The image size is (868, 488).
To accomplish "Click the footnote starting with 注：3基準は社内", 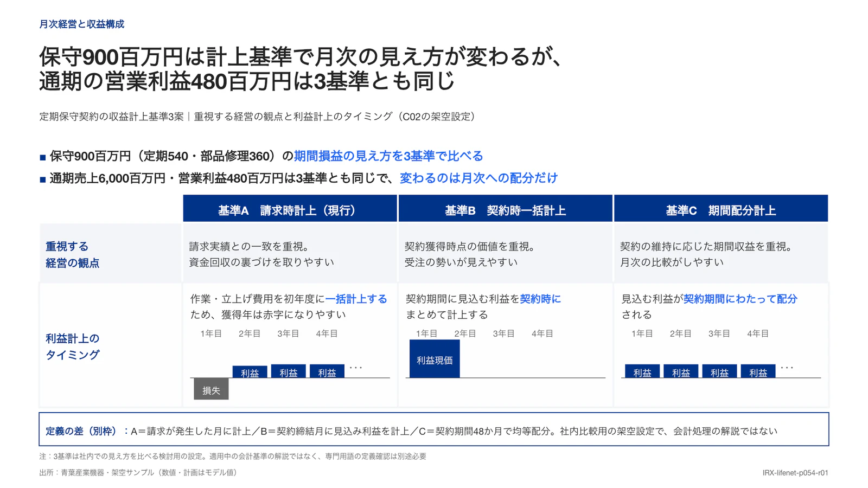I will [x=233, y=457].
